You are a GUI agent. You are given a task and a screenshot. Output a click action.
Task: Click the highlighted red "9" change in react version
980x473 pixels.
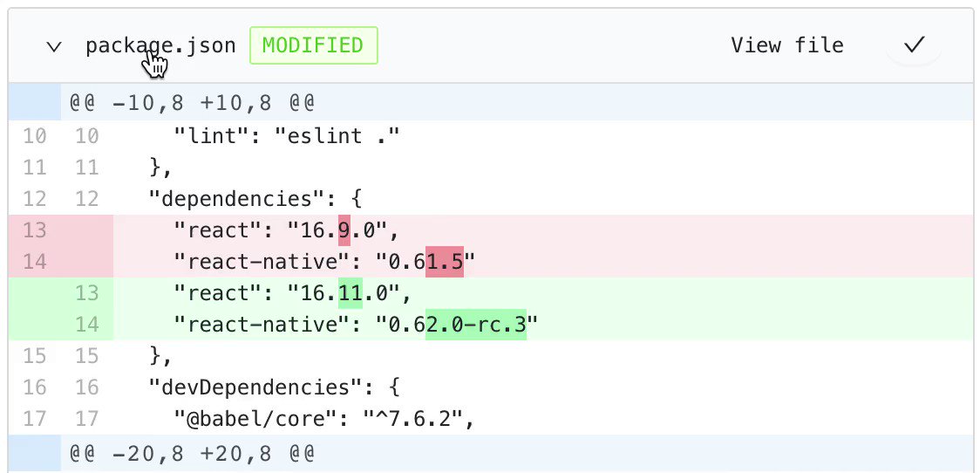[x=344, y=230]
